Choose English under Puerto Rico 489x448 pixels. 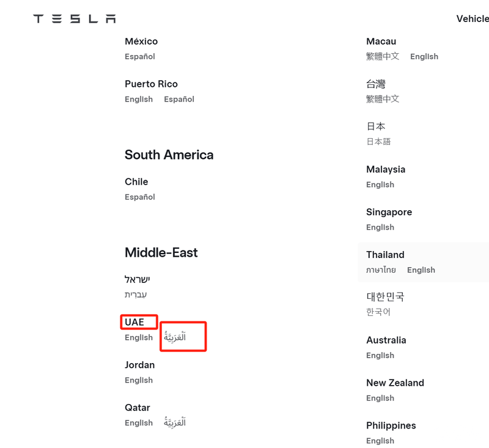[x=139, y=99]
